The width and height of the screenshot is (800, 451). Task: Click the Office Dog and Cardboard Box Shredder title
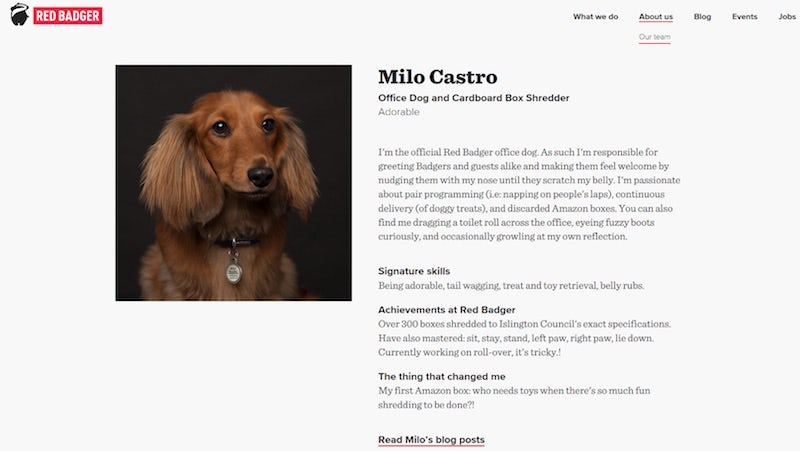(473, 98)
